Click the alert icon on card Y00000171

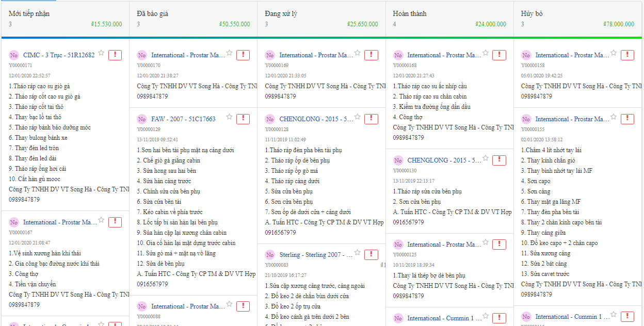(x=115, y=55)
